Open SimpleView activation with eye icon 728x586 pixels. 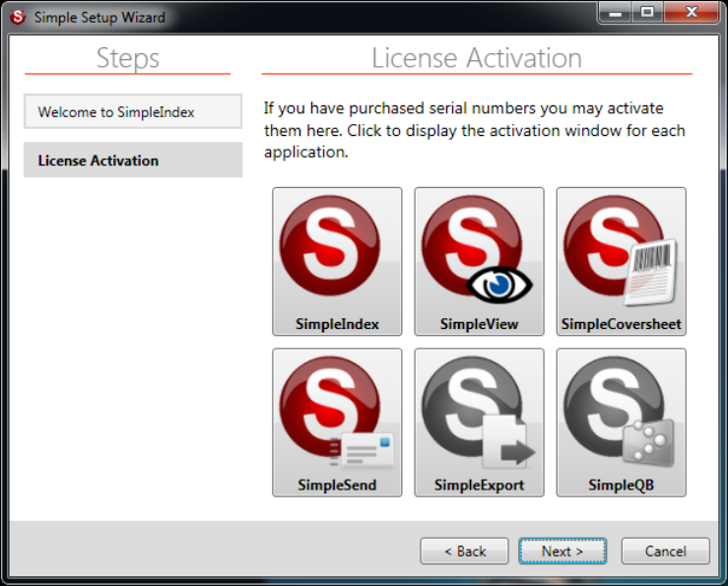click(479, 261)
